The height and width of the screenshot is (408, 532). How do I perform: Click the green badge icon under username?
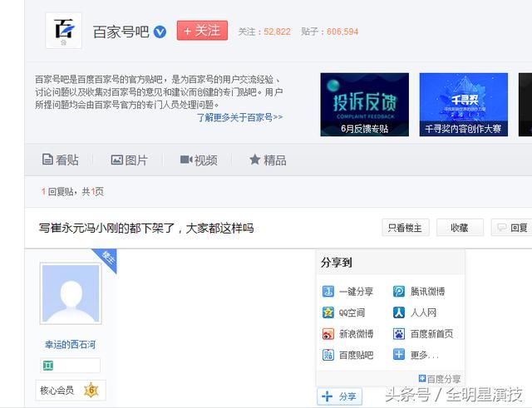point(48,366)
